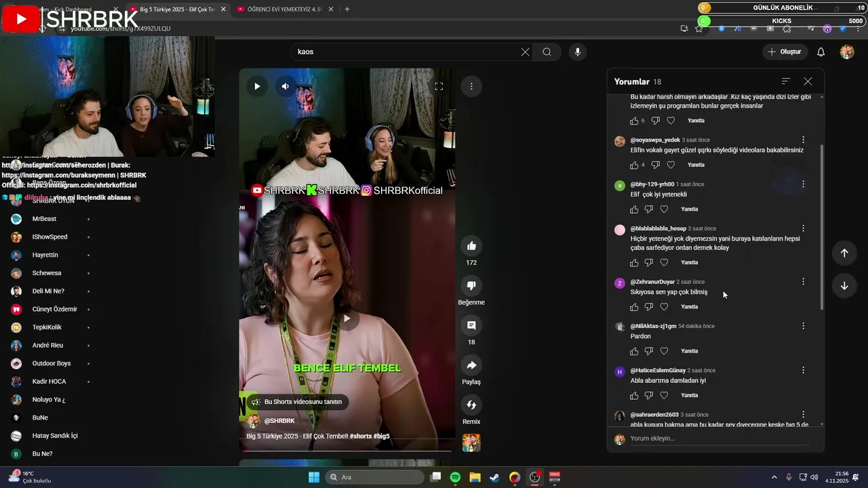Open @soyaswps_yedek commenter profile
Screen dimensions: 868x488
654,140
